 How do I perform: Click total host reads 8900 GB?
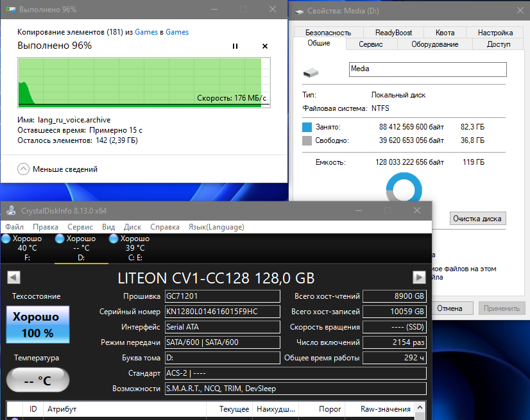pyautogui.click(x=395, y=296)
